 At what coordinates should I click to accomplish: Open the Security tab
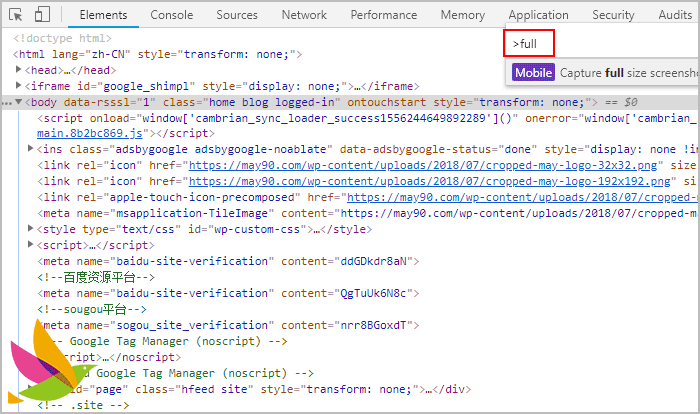pos(613,15)
